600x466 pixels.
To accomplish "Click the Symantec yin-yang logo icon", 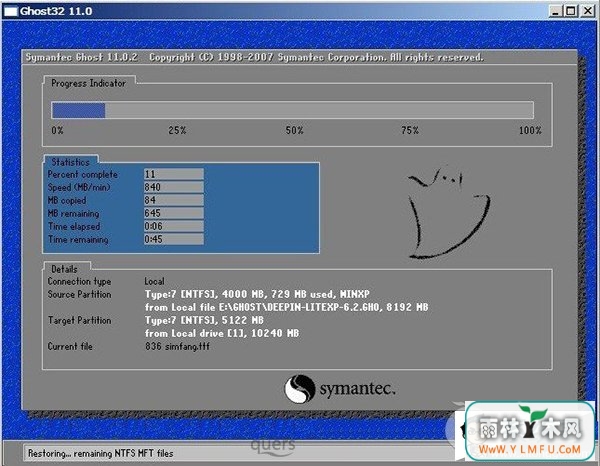I will [x=300, y=389].
